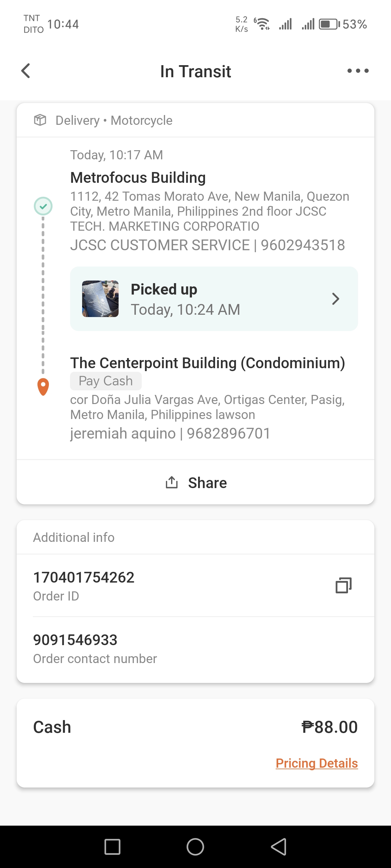Tap the Share button label
This screenshot has height=868, width=391.
(207, 483)
